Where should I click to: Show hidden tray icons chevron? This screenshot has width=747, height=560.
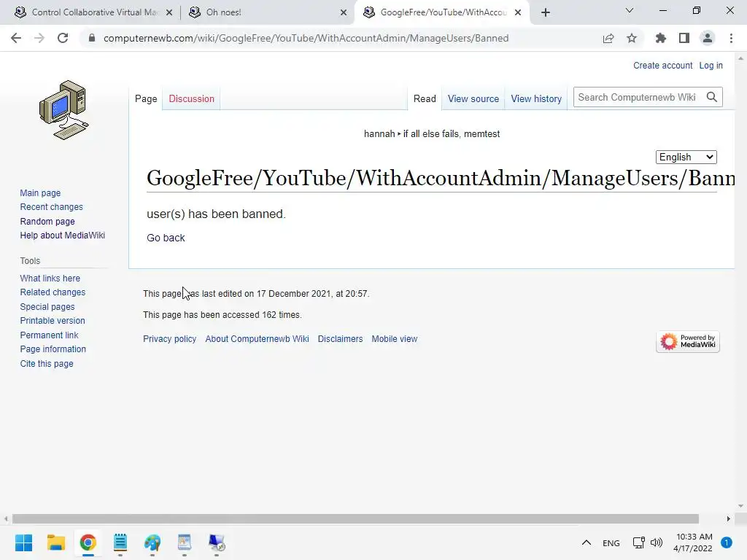[587, 542]
